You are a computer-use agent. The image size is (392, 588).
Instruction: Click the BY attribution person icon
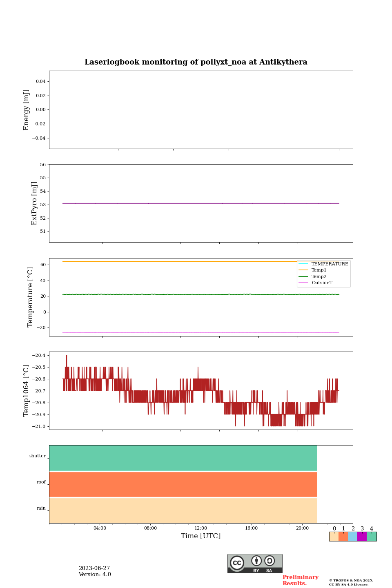click(x=256, y=561)
